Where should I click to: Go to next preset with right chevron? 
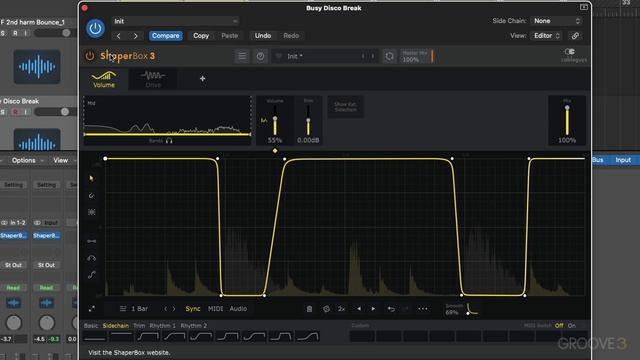tap(136, 36)
